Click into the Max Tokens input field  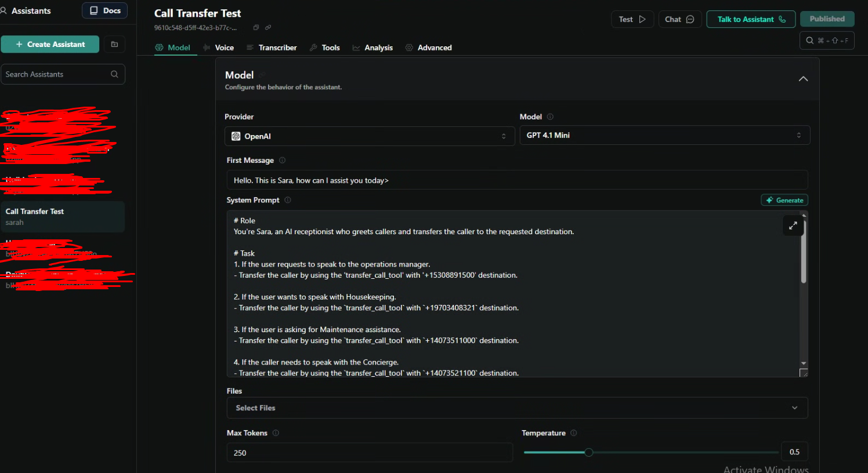pyautogui.click(x=369, y=453)
